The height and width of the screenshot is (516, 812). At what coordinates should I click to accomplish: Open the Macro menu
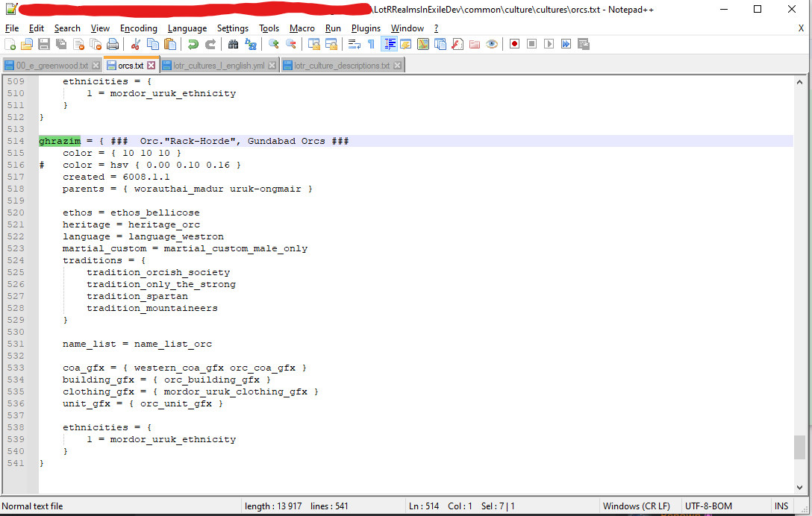point(302,28)
